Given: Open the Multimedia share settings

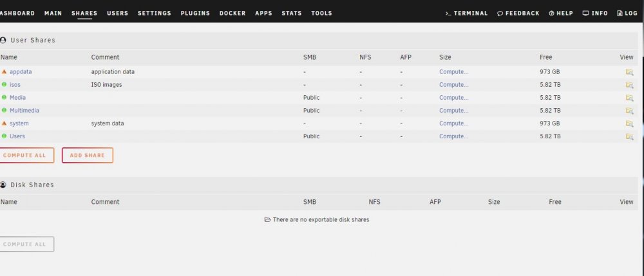Looking at the screenshot, I should (24, 110).
